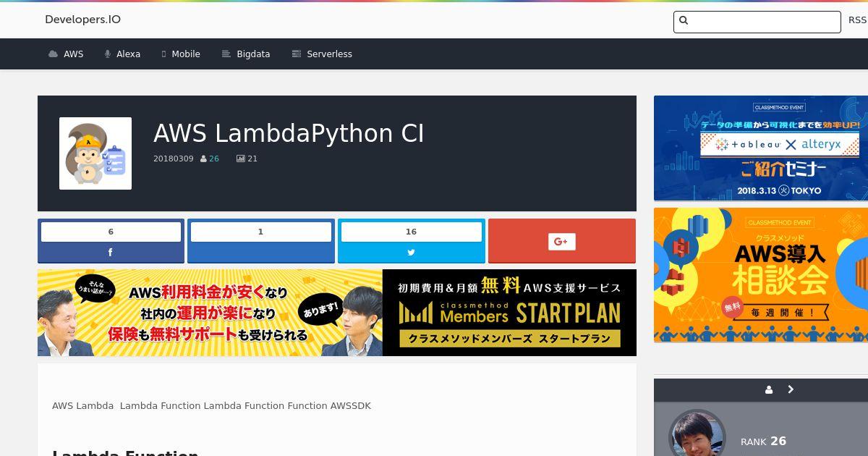
Task: Share the article on Twitter
Action: pyautogui.click(x=411, y=253)
